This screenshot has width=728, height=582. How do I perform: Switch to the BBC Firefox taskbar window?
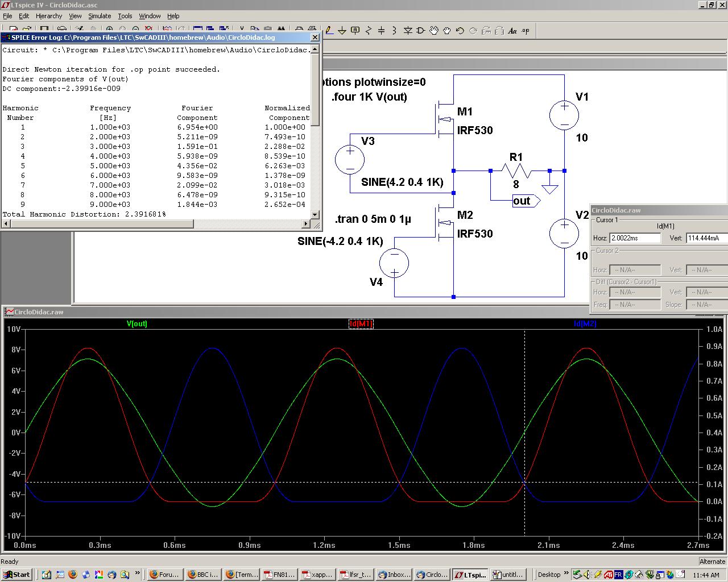[202, 575]
